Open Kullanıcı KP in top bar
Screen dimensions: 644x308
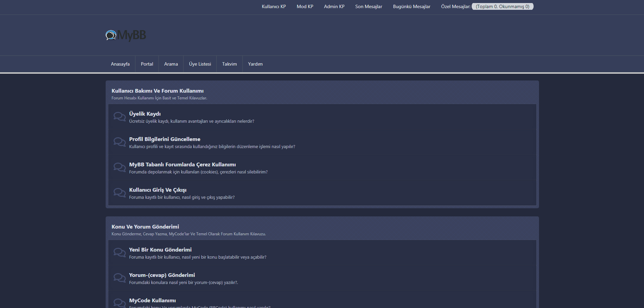click(x=274, y=6)
